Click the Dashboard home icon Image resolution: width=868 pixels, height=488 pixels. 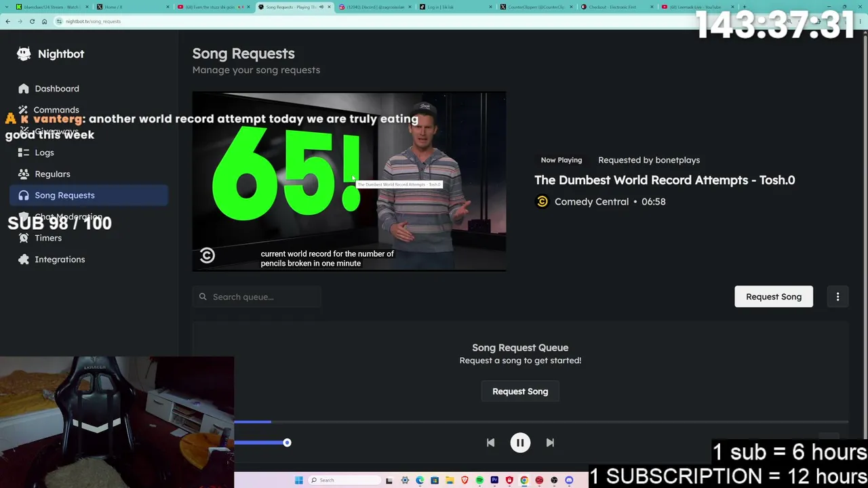coord(24,89)
